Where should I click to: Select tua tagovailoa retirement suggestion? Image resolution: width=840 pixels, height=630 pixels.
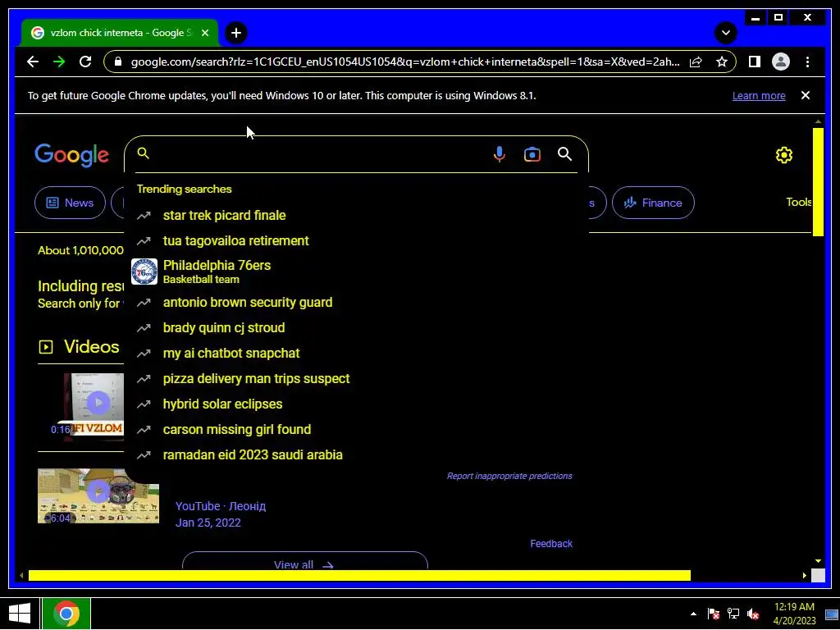356,240
